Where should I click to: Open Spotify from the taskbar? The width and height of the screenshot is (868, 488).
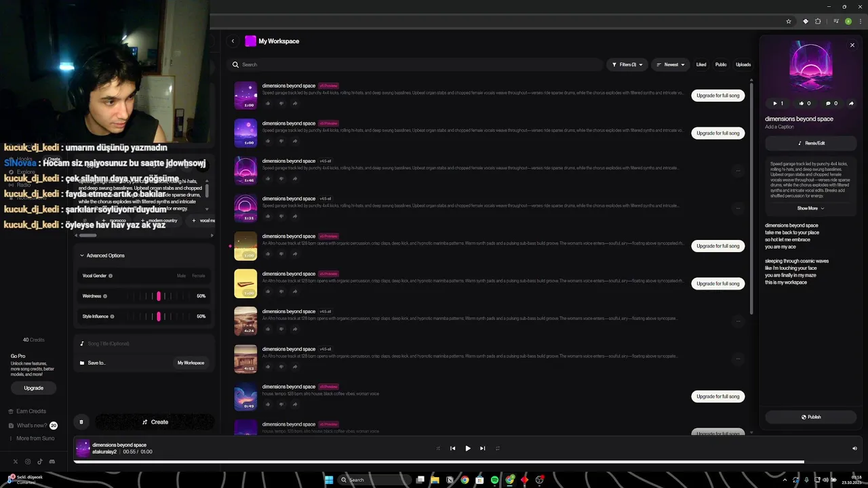[x=494, y=480]
